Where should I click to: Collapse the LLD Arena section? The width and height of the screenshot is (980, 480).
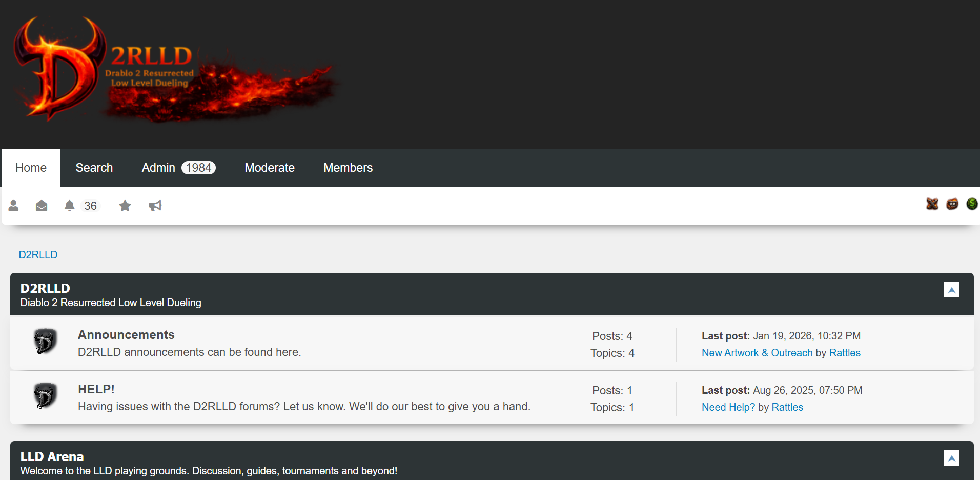951,458
